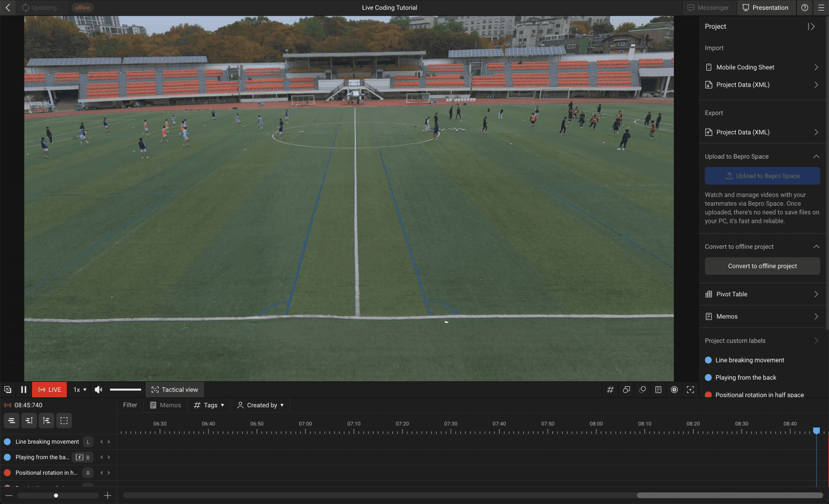
Task: Click the Upload to Bepro Space button
Action: 762,176
